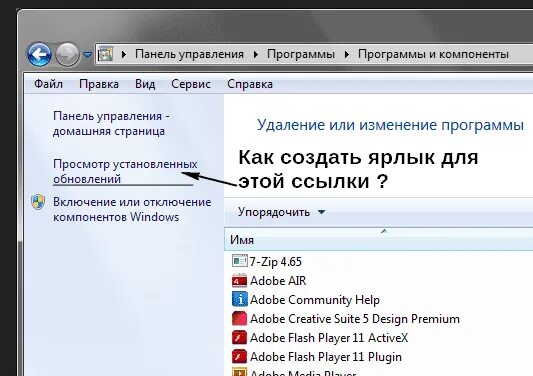
Task: Click the Flash Player 11 Plugin icon
Action: pos(239,357)
